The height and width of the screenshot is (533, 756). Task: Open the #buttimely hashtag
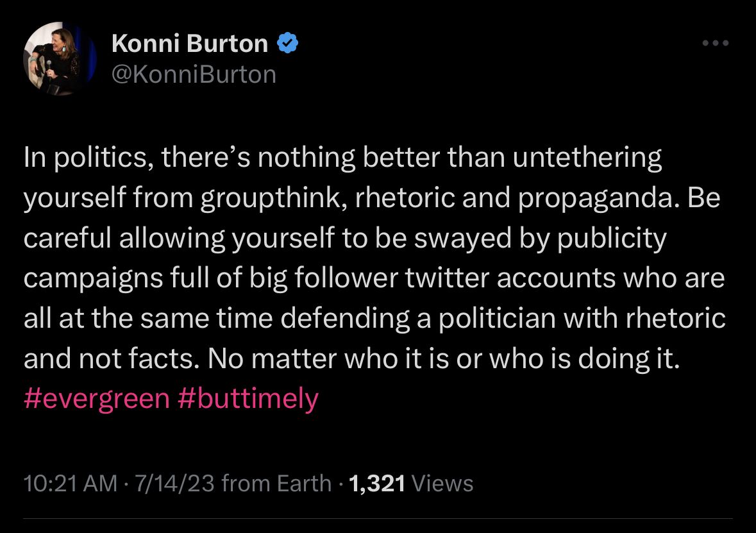point(248,398)
